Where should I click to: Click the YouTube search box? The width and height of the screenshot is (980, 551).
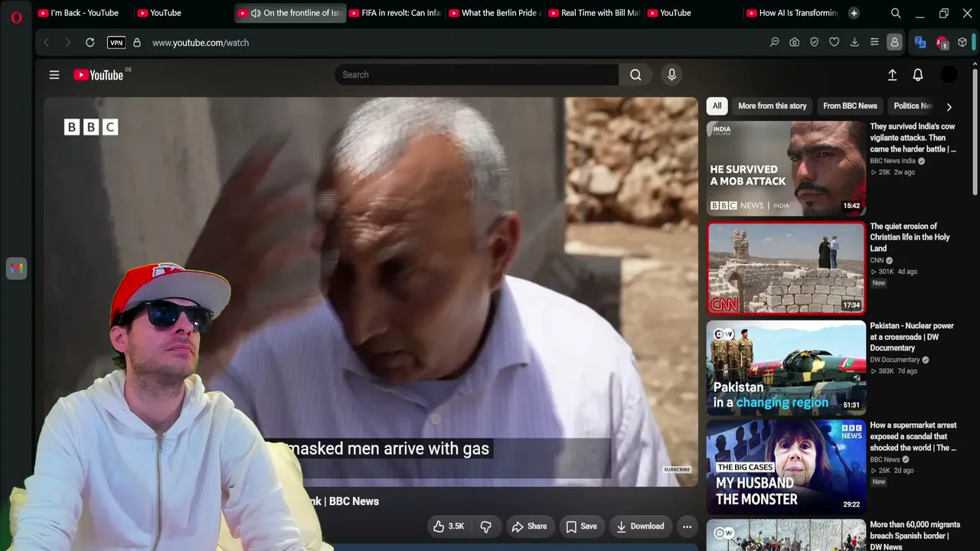(476, 75)
